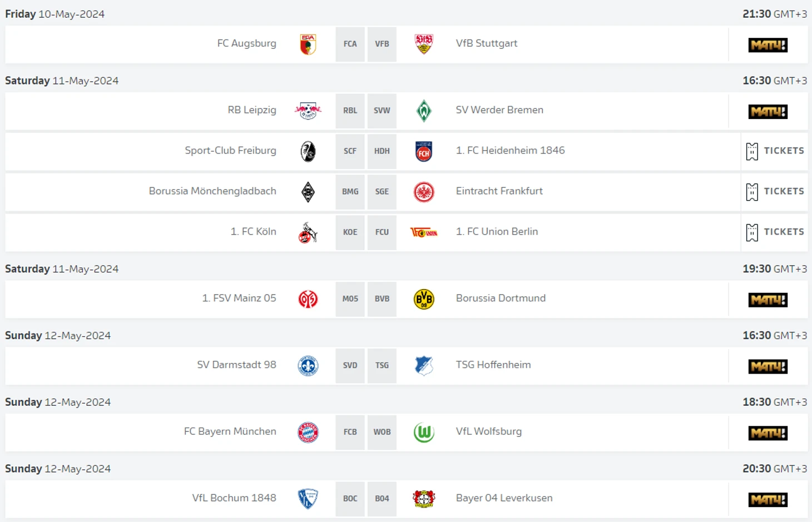Click the RB Leipzig logo

[x=308, y=111]
